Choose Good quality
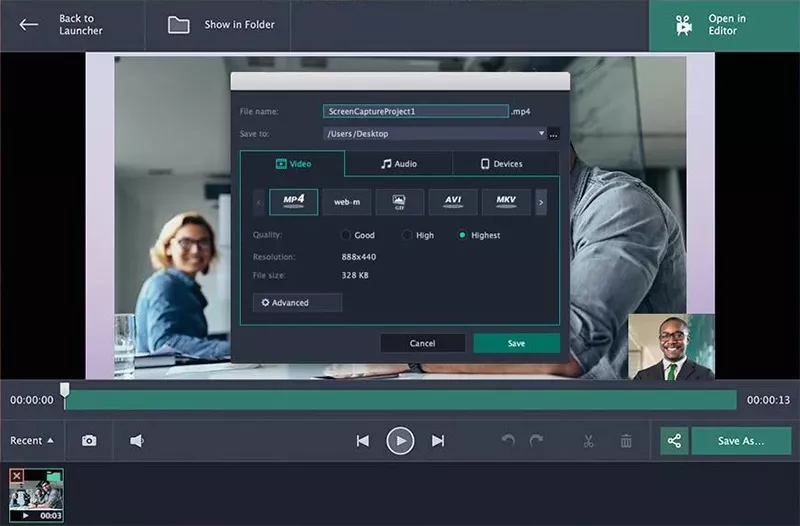 click(x=346, y=235)
